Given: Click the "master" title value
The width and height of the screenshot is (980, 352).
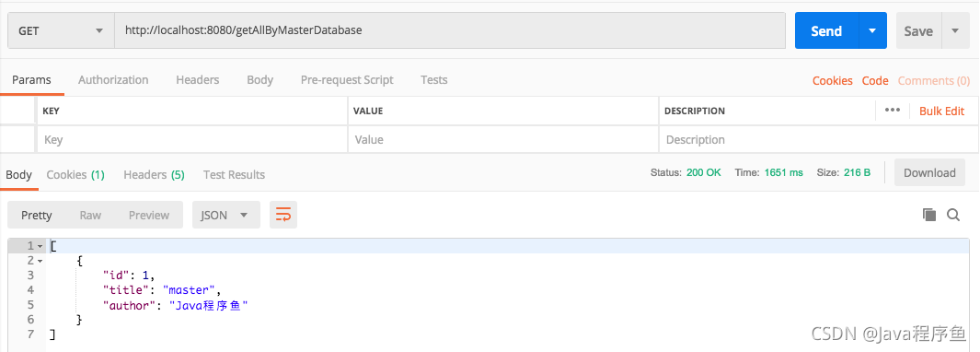Looking at the screenshot, I should [x=189, y=290].
